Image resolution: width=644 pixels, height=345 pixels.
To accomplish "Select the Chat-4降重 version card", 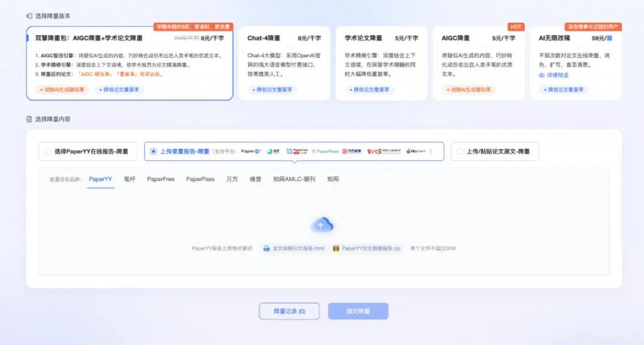I will point(284,63).
